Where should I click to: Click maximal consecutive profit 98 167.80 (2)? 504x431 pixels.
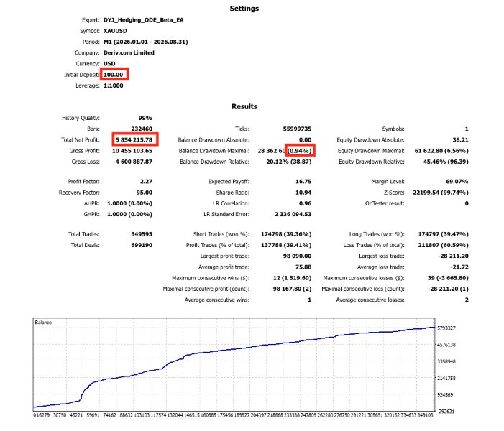coord(292,289)
